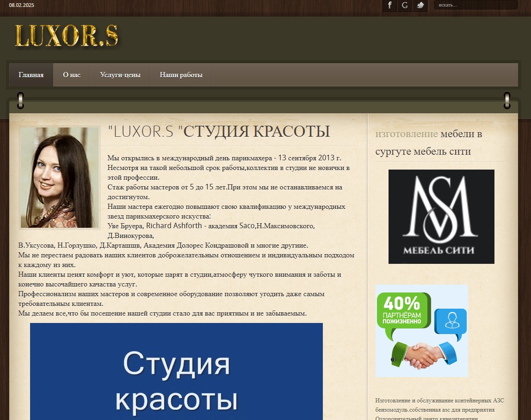Click the LUXOR.S gold logo
Screen dimensions: 531x420
pyautogui.click(x=67, y=36)
